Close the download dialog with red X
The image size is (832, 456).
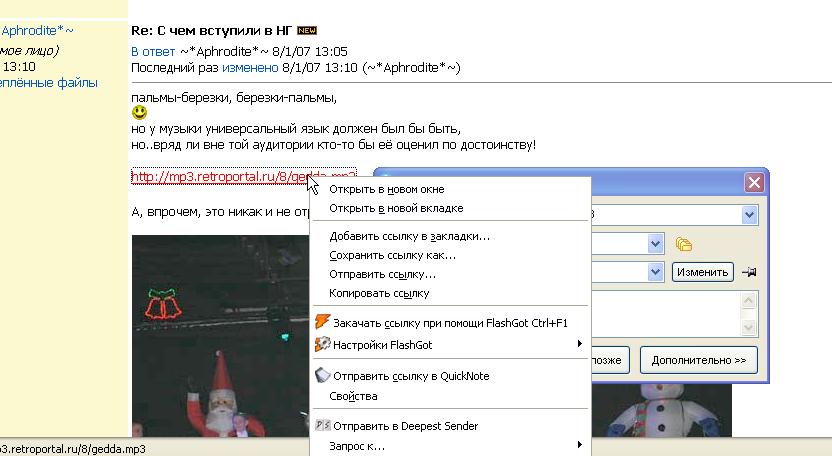pos(754,183)
